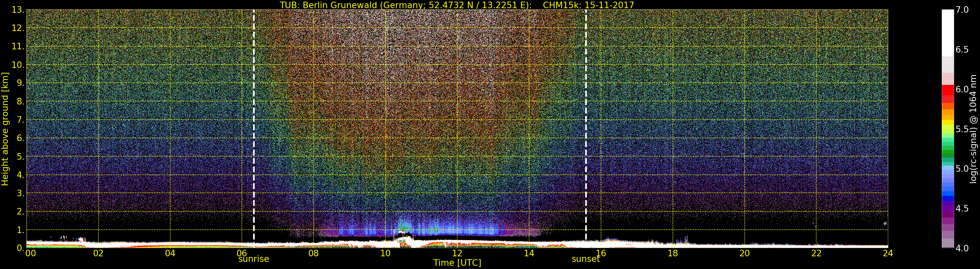Click the 4.0 colorbar tick label
Screen dimensions: 980x269
pos(962,248)
